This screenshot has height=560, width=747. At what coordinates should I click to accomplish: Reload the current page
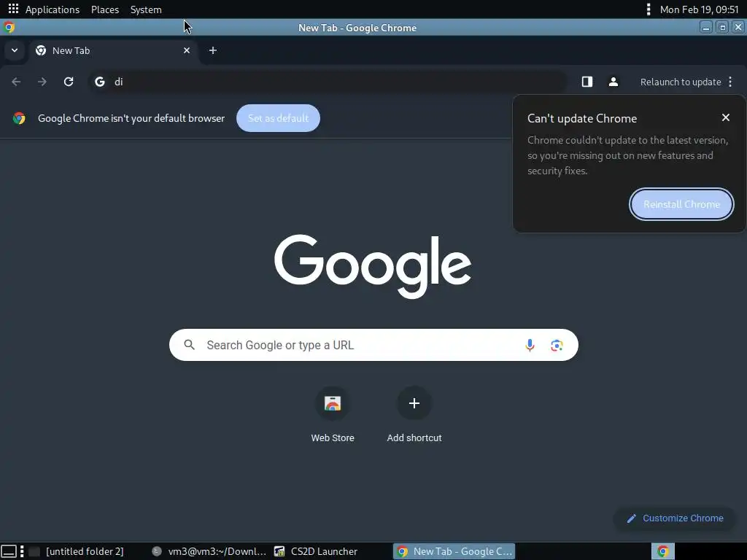pyautogui.click(x=69, y=82)
